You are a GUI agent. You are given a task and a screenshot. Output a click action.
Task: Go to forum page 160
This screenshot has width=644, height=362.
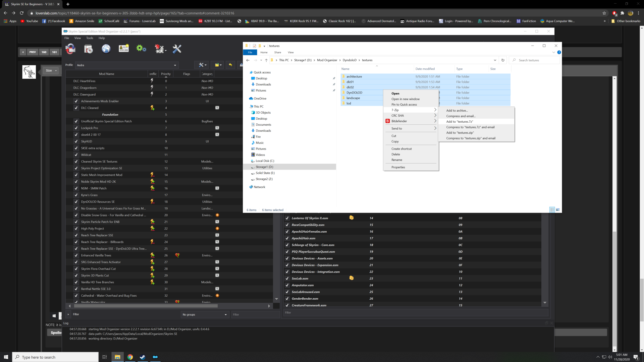pos(44,52)
